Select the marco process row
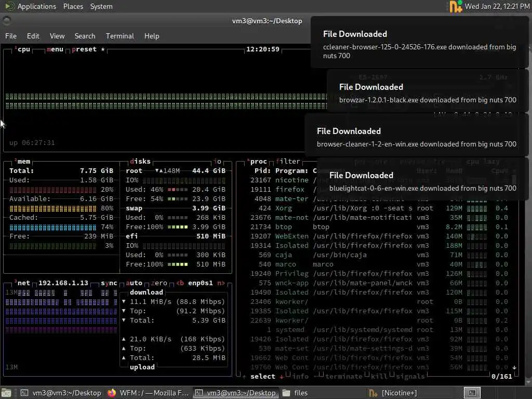Image resolution: width=532 pixels, height=399 pixels. (379, 264)
